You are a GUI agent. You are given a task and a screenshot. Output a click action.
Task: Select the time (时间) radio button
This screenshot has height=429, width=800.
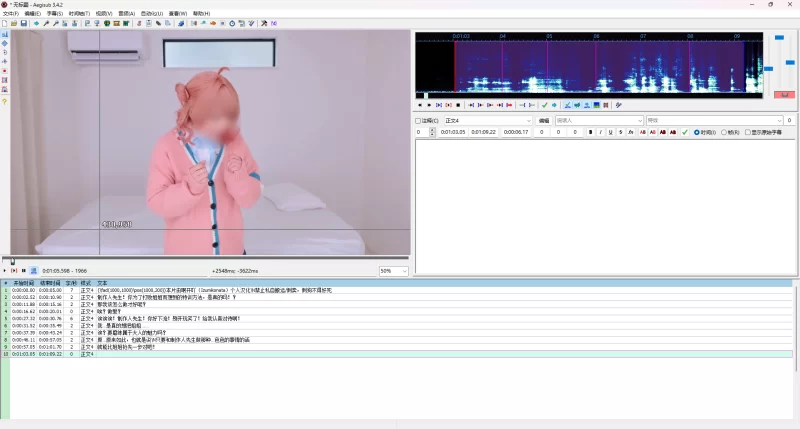click(x=697, y=132)
